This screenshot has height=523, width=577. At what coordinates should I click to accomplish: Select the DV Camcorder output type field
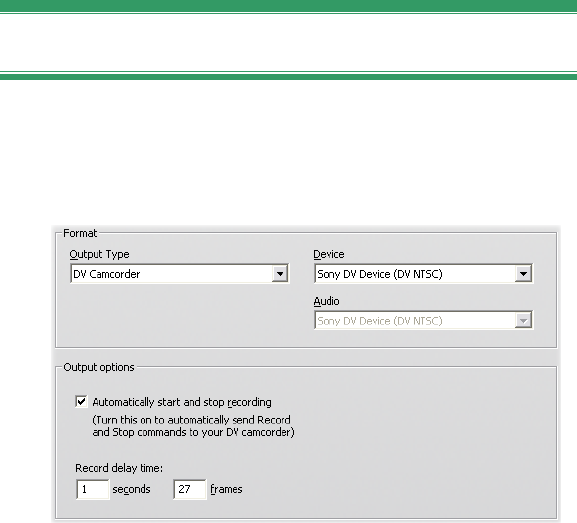pos(180,274)
